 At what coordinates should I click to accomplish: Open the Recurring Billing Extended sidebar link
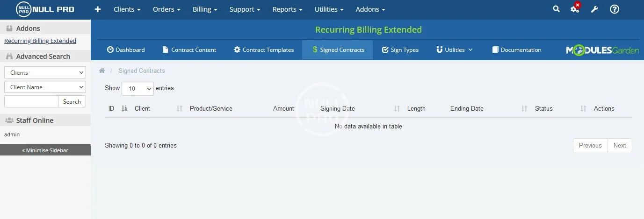point(40,41)
